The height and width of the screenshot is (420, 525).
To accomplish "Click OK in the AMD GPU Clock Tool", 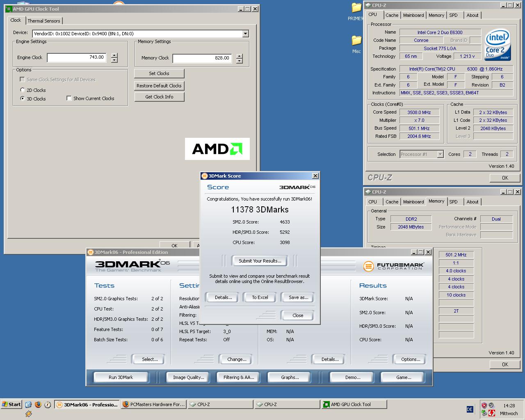I will click(x=174, y=245).
